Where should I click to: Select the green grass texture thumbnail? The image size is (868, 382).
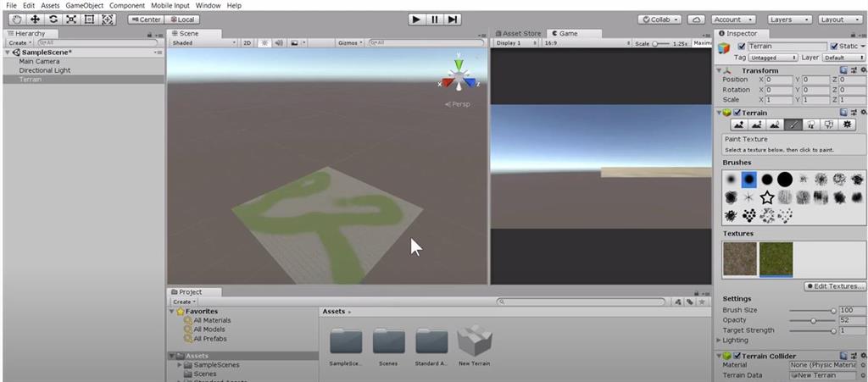pos(776,258)
